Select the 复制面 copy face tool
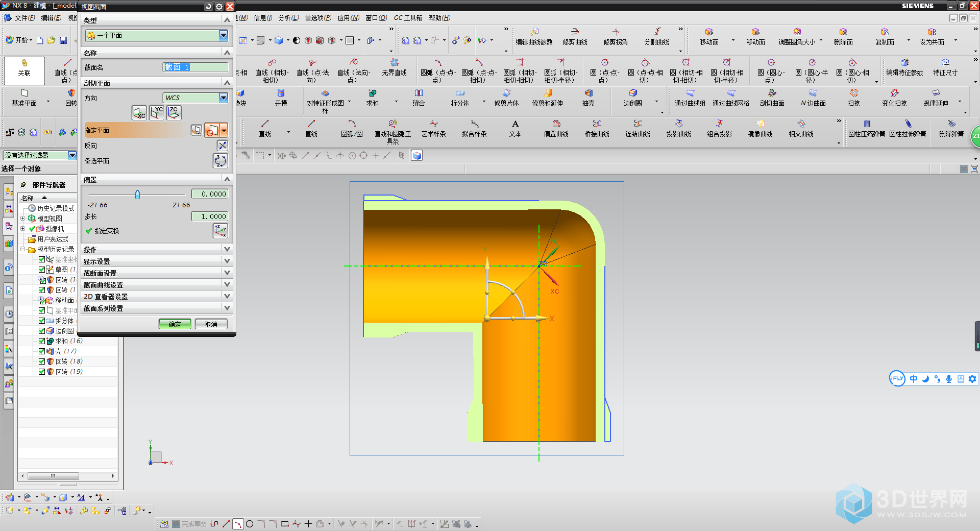Viewport: 980px width, 531px height. click(885, 36)
